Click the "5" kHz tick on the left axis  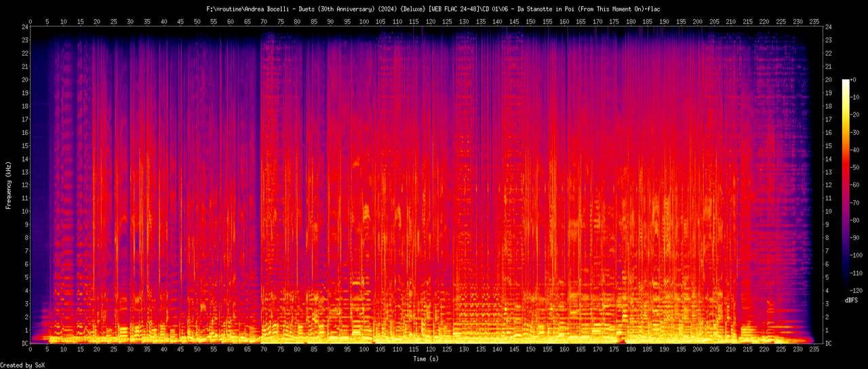click(27, 277)
